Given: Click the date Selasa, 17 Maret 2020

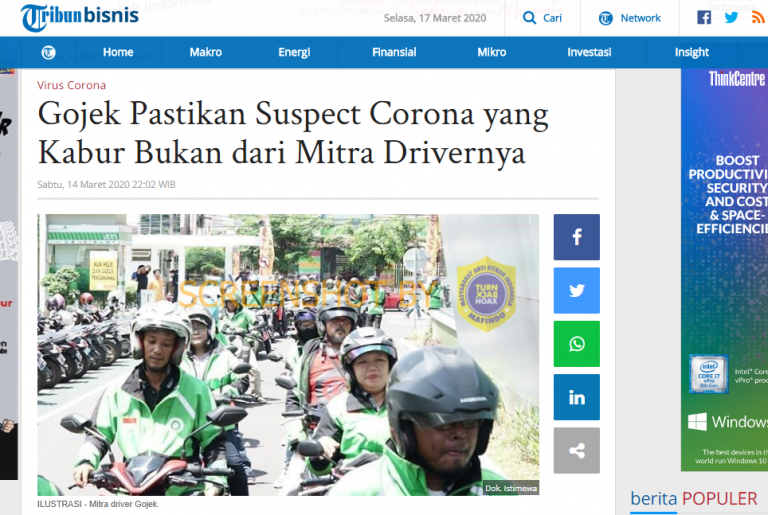Looking at the screenshot, I should click(x=435, y=18).
